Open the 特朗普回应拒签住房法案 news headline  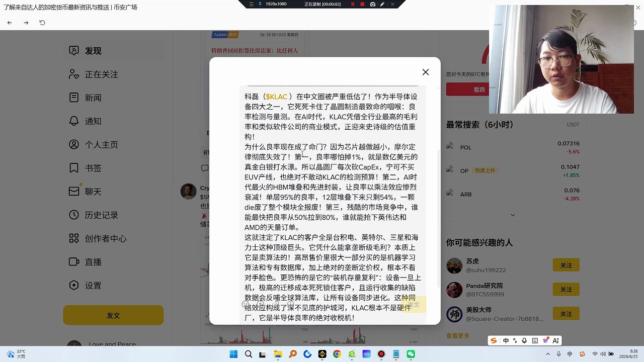coord(255,50)
